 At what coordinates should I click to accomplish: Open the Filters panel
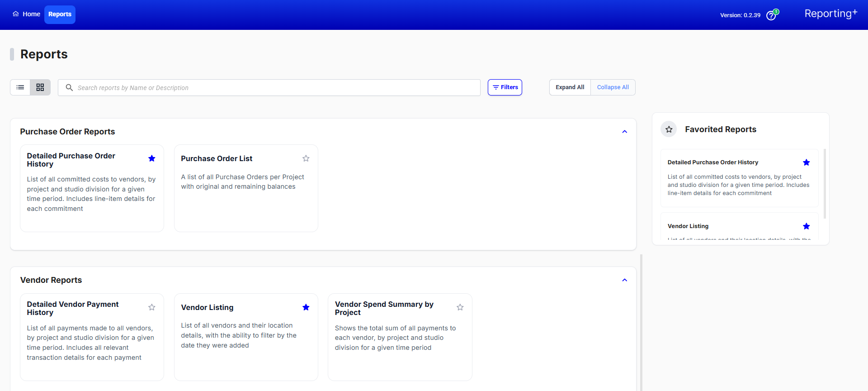coord(505,87)
